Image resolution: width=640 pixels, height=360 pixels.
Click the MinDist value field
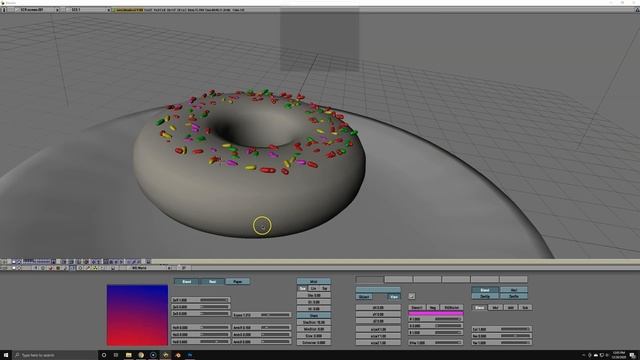313,329
